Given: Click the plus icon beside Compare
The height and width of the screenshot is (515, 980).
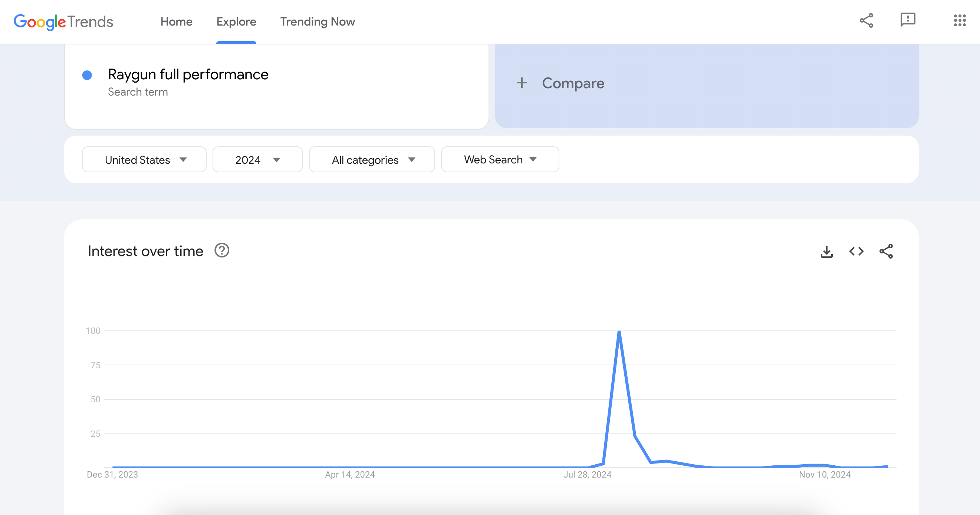Looking at the screenshot, I should 522,83.
